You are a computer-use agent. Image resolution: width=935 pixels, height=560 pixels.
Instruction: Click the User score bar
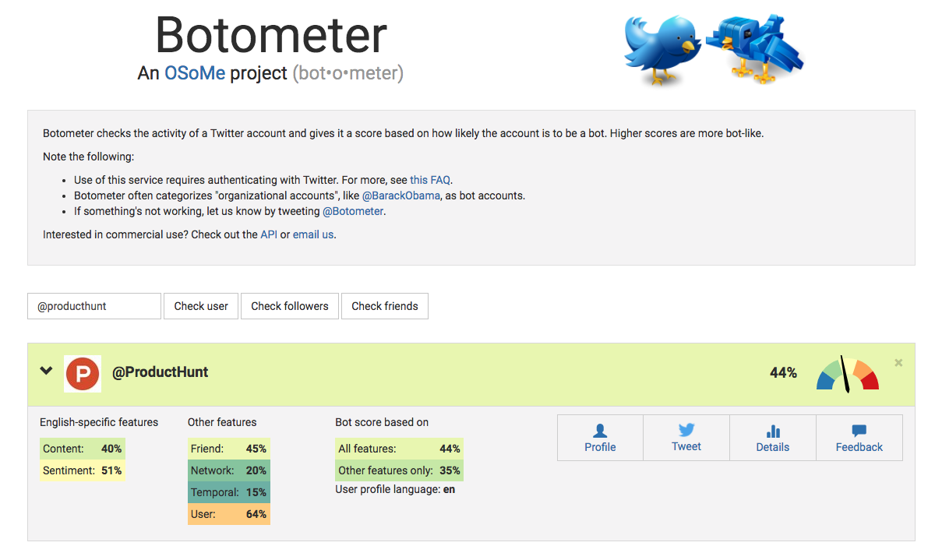(x=228, y=514)
